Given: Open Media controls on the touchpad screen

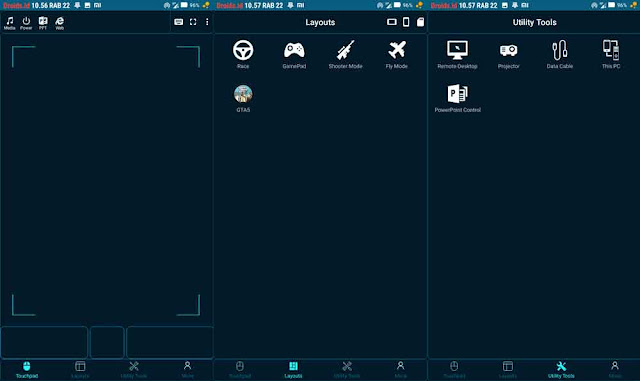Looking at the screenshot, I should (x=9, y=23).
